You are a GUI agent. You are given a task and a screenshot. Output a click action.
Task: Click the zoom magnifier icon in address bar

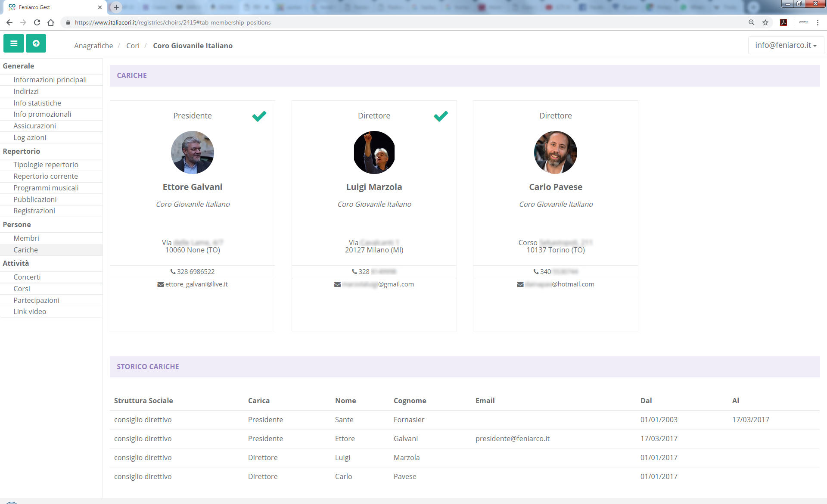(752, 22)
